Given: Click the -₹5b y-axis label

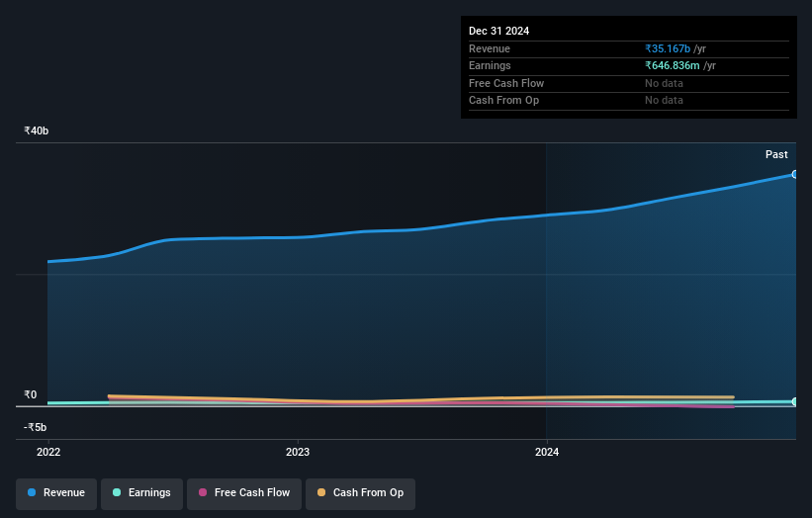Looking at the screenshot, I should click(36, 427).
